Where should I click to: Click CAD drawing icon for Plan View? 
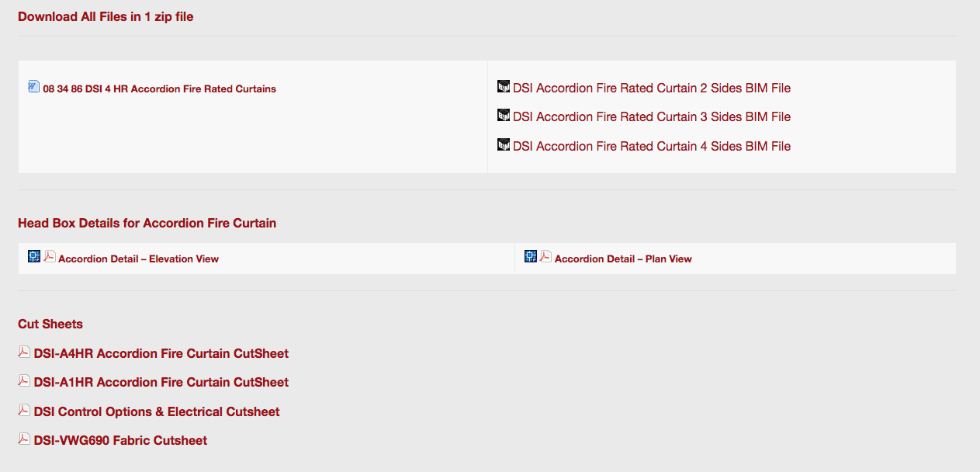[x=531, y=256]
